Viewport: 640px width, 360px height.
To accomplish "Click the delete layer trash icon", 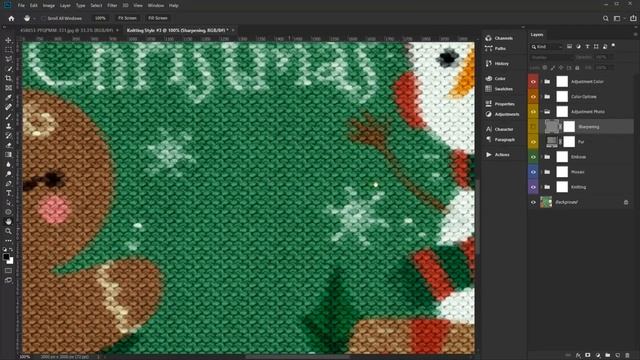I will [x=627, y=356].
